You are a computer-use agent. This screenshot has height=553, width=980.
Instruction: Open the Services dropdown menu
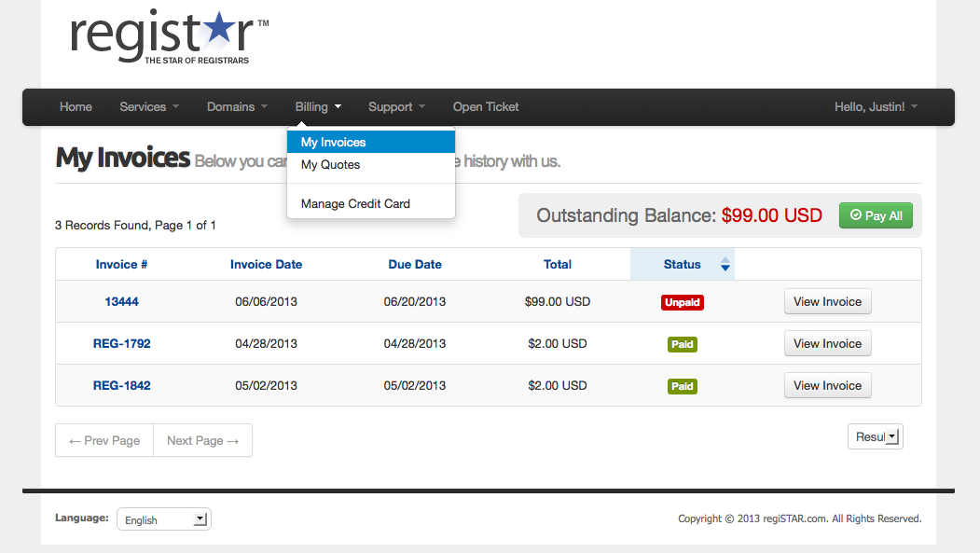click(149, 107)
